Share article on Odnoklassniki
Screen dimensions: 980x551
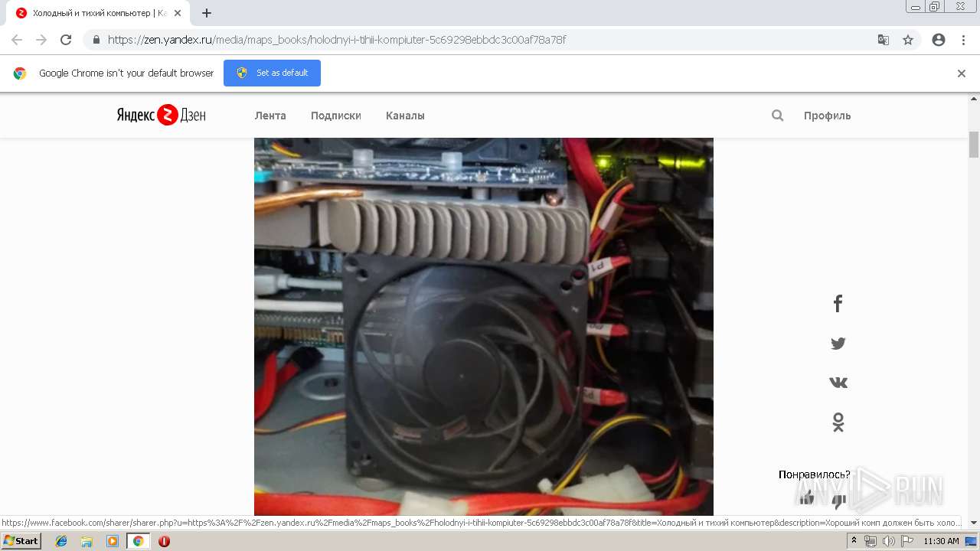(838, 422)
